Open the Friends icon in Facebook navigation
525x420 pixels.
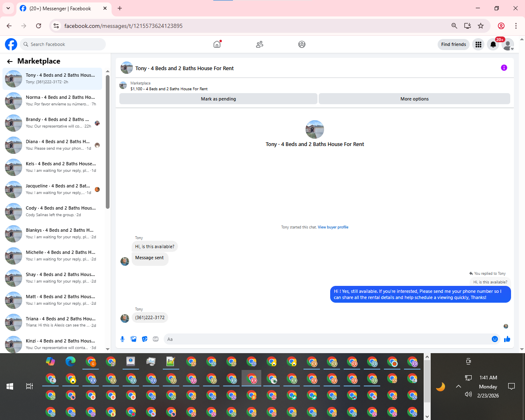click(x=260, y=44)
